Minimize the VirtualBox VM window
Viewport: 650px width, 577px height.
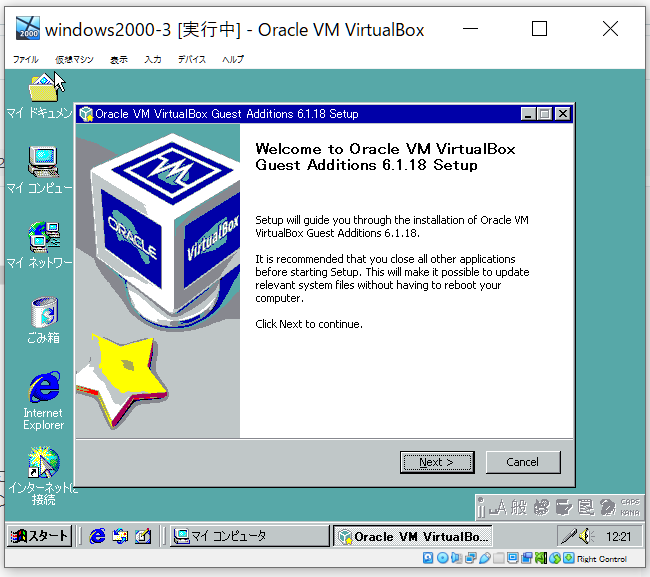pyautogui.click(x=470, y=29)
